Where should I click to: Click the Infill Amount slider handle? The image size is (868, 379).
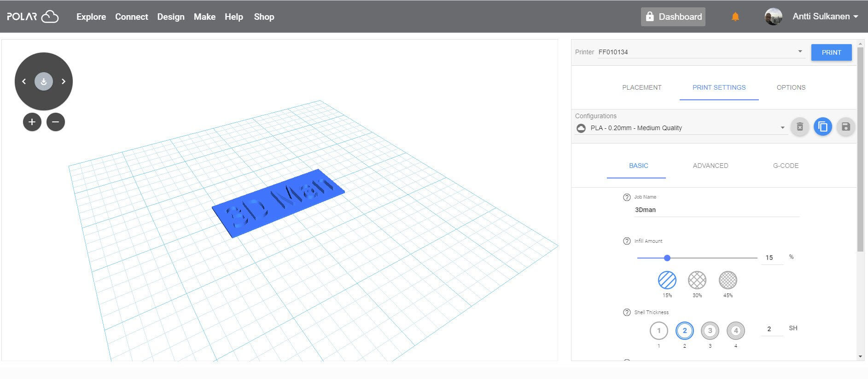[667, 258]
